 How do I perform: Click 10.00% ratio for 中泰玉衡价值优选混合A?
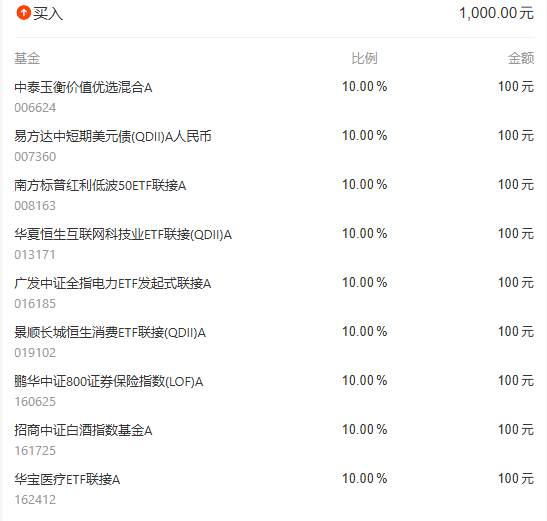365,87
